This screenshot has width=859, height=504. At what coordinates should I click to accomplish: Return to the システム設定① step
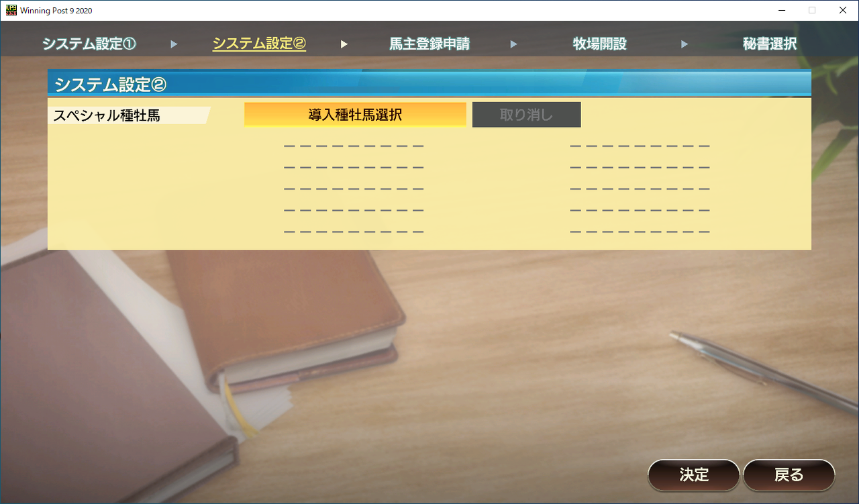88,43
